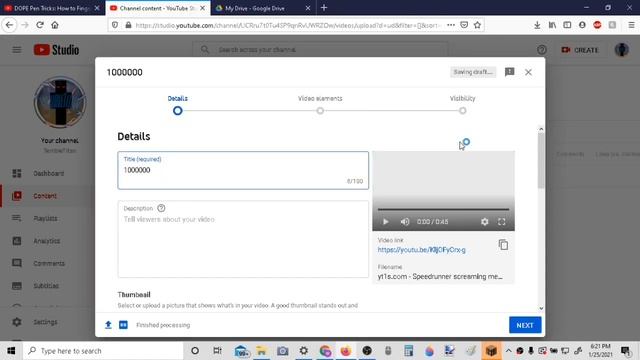
Task: Open Windows notification center
Action: click(626, 351)
